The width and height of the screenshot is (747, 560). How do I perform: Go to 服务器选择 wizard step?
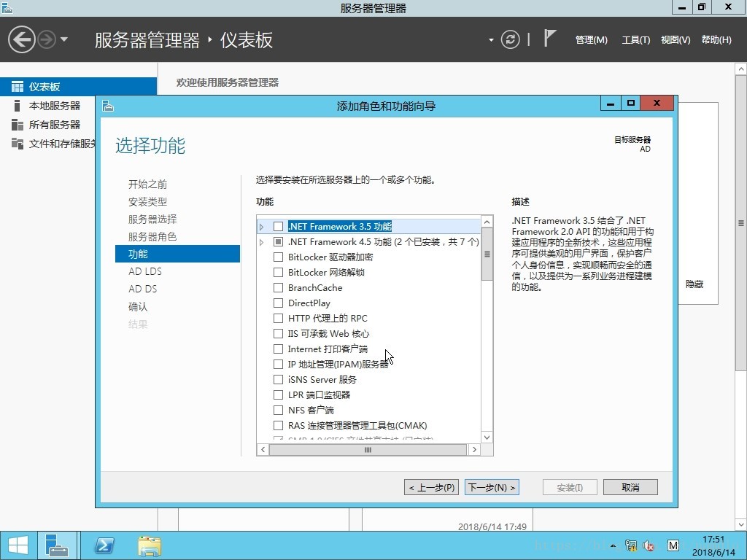[x=152, y=219]
